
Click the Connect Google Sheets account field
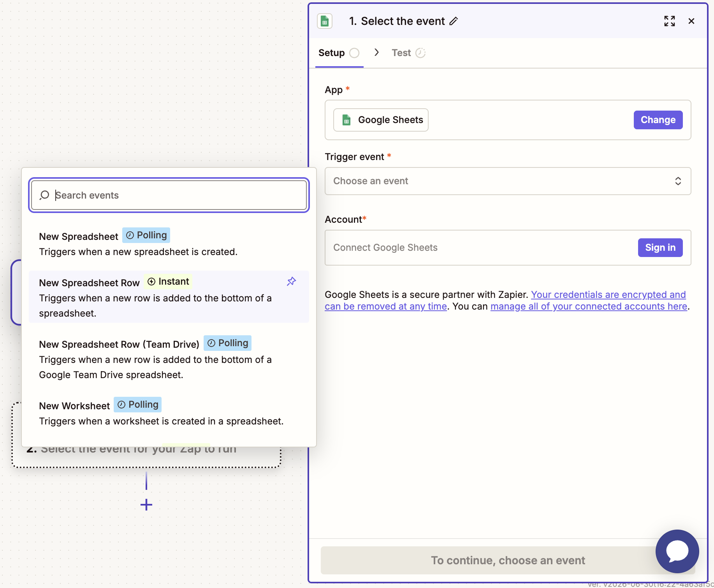point(508,248)
